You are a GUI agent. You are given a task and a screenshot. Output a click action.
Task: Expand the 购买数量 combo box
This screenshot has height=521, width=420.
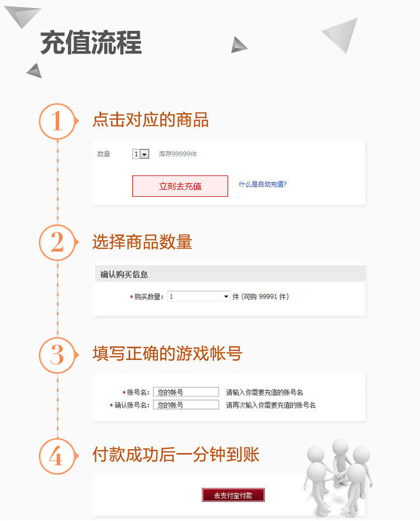[x=199, y=296]
